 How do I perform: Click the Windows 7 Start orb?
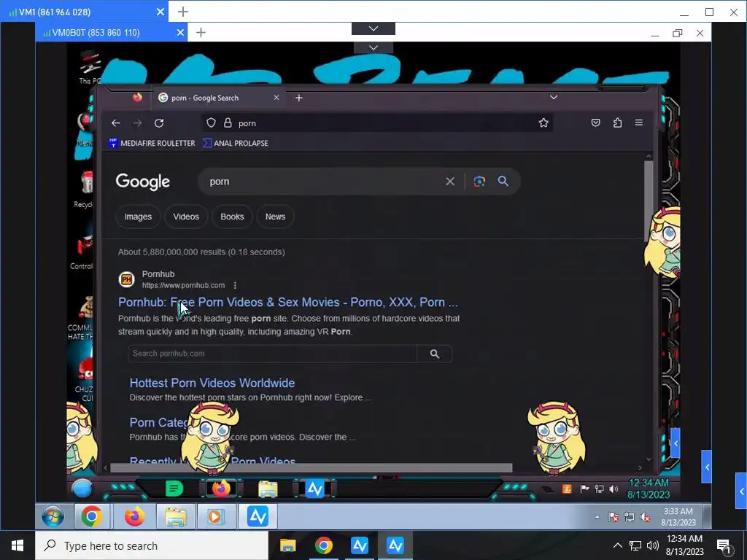pyautogui.click(x=53, y=516)
